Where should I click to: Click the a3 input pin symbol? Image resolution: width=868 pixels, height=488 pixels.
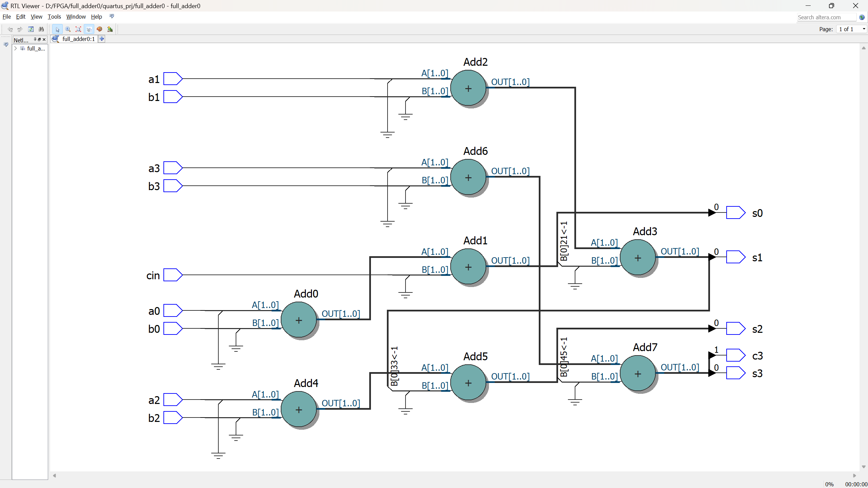(173, 168)
